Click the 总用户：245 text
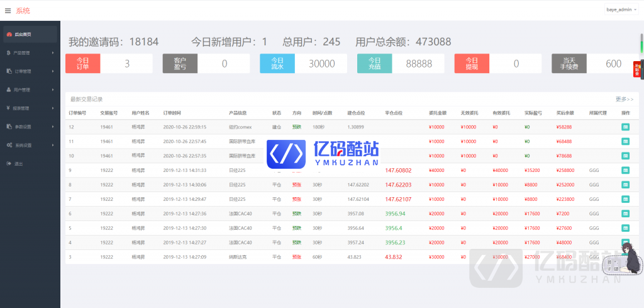Image resolution: width=644 pixels, height=308 pixels. pyautogui.click(x=311, y=42)
